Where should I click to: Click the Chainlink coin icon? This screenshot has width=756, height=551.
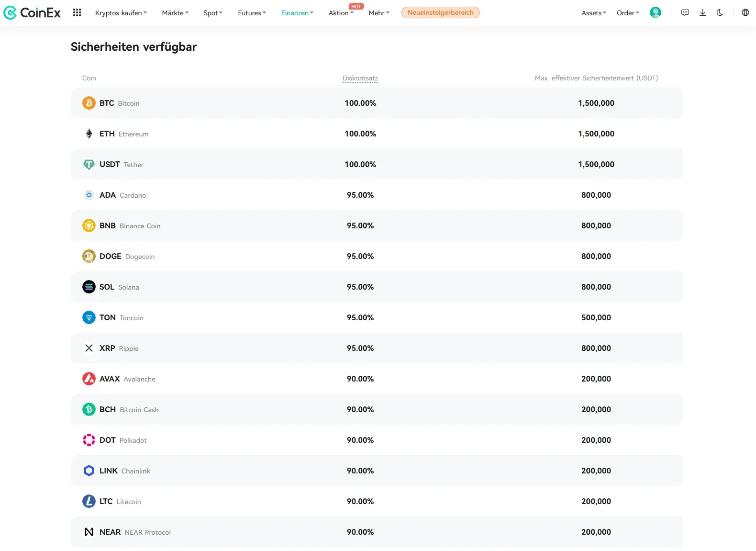click(89, 471)
